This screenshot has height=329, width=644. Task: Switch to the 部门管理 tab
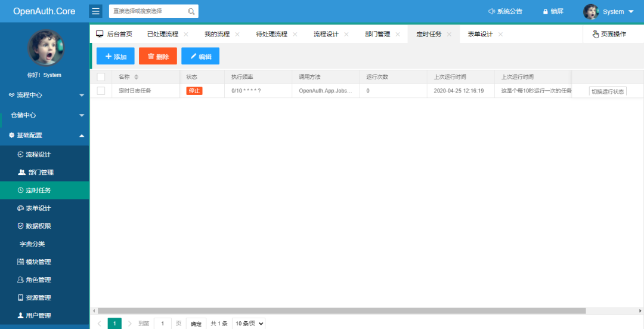coord(377,34)
